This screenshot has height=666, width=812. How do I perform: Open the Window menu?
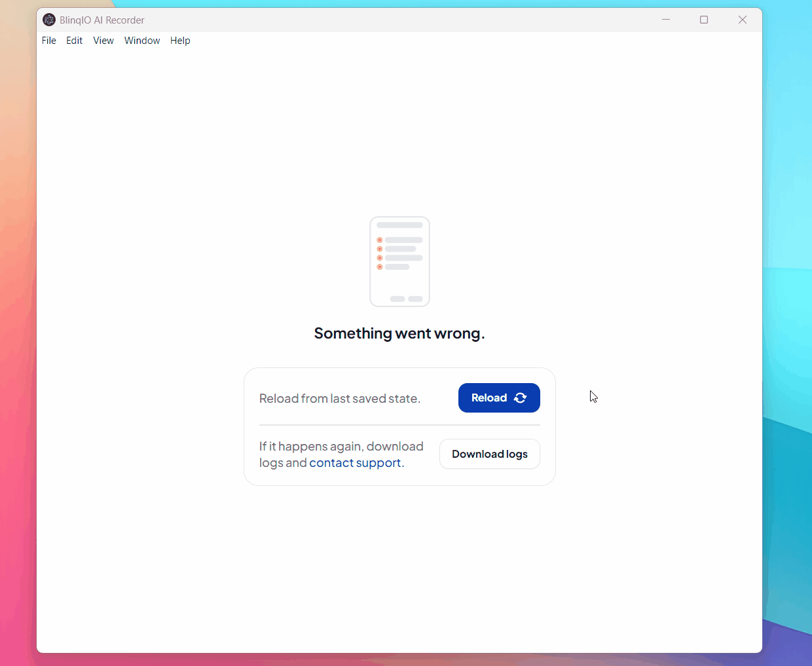(x=142, y=41)
